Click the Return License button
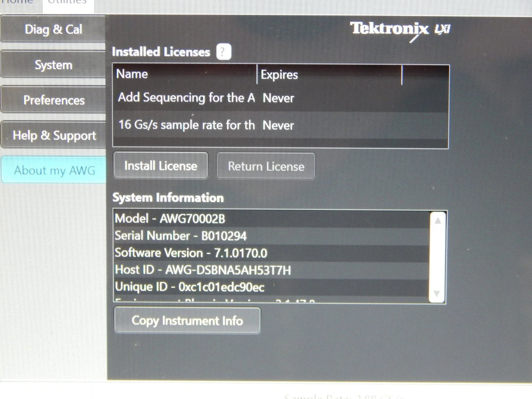 click(265, 166)
